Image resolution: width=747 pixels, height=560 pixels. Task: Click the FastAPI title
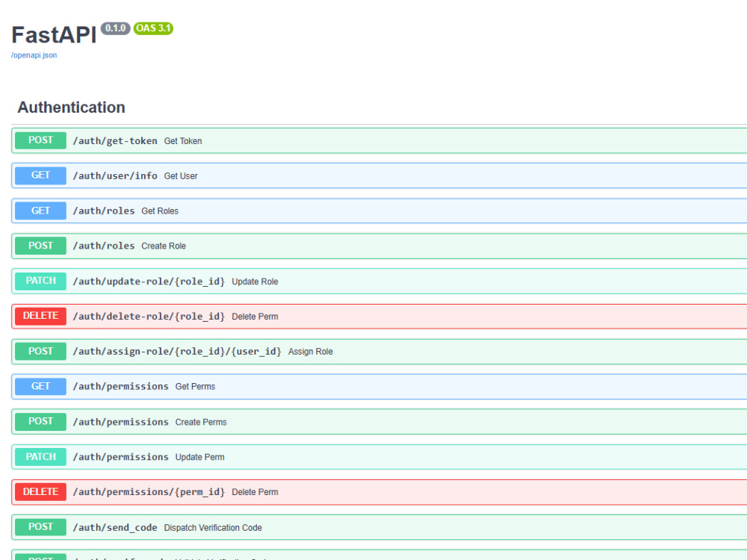point(54,35)
